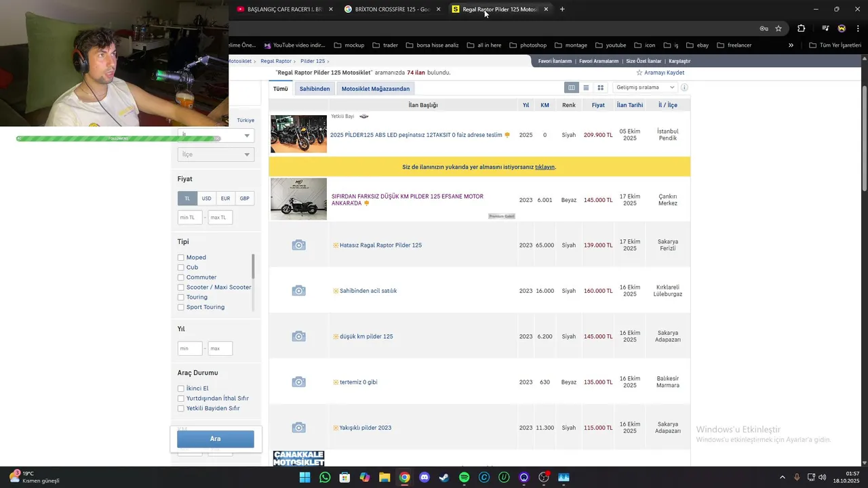Bookmark this page with the star icon
This screenshot has height=488, width=868.
pos(778,28)
